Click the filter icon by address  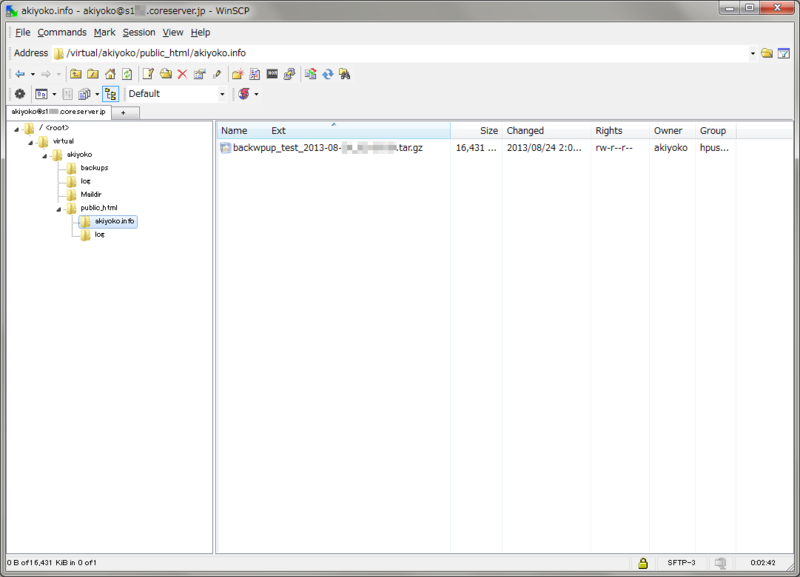[784, 53]
